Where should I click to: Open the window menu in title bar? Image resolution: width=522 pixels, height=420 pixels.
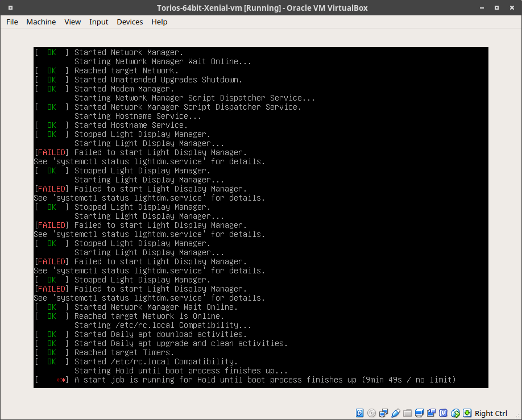(10, 7)
